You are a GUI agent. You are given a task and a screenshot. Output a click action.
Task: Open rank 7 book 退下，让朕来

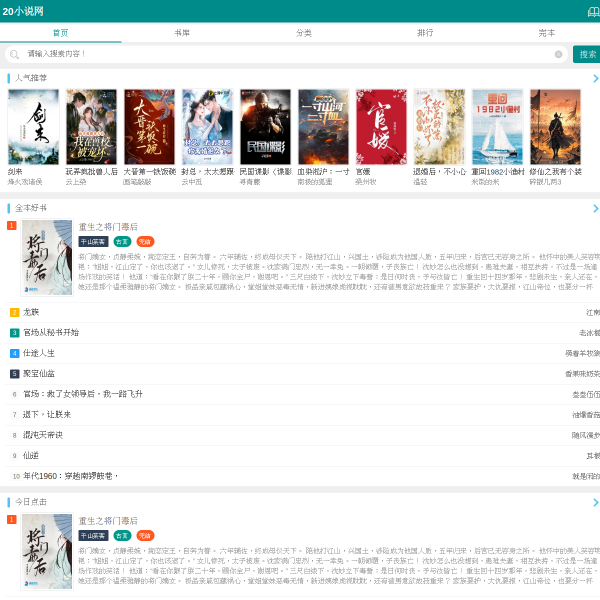(x=47, y=415)
